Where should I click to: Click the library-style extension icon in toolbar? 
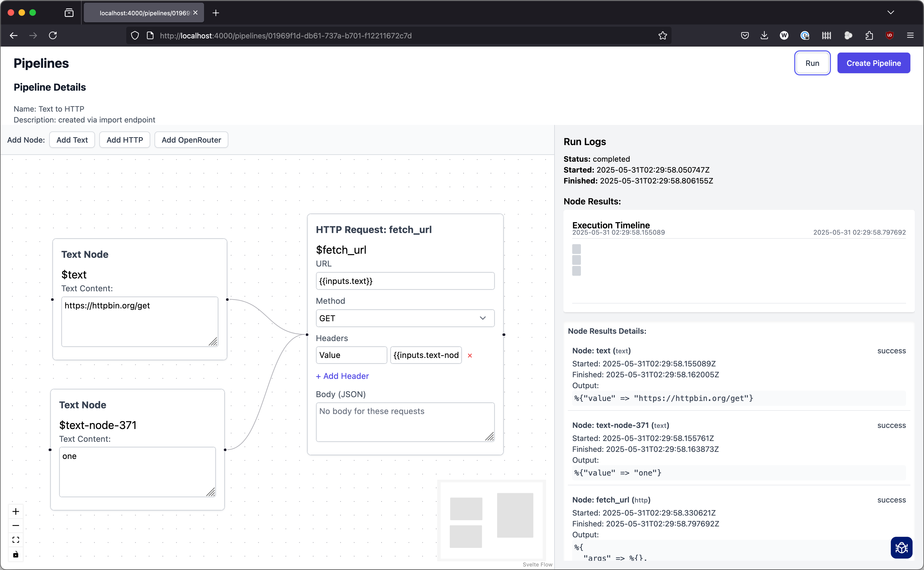pos(826,35)
